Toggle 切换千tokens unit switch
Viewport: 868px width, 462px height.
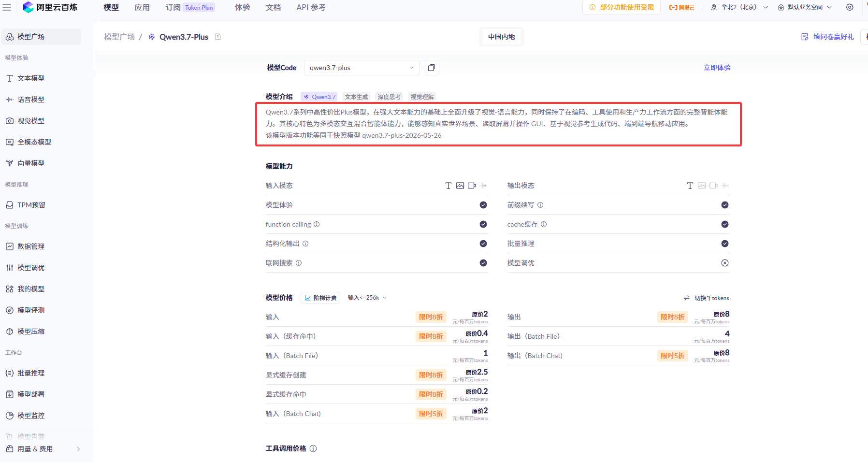[x=707, y=298]
